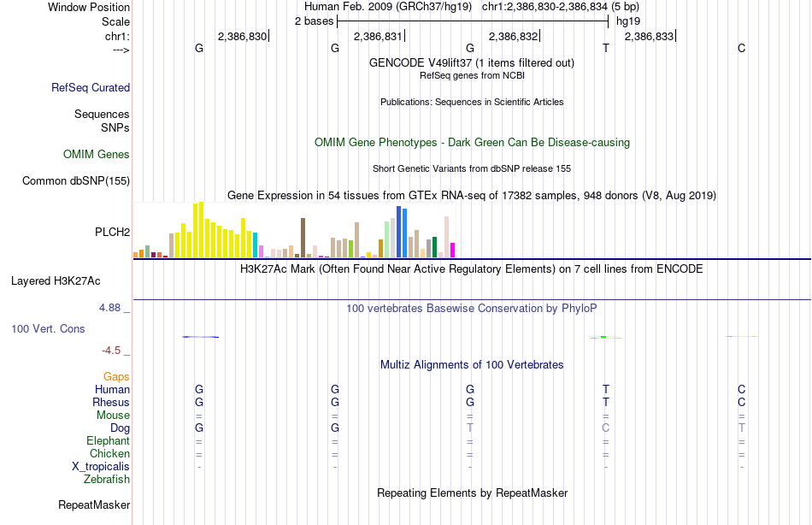Click the Common dbSNP(155) track label

[x=76, y=181]
